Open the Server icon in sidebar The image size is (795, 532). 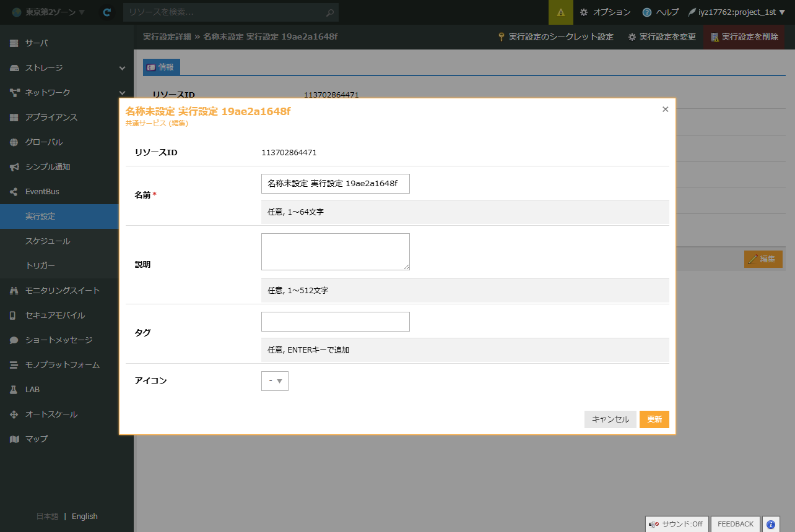point(14,43)
